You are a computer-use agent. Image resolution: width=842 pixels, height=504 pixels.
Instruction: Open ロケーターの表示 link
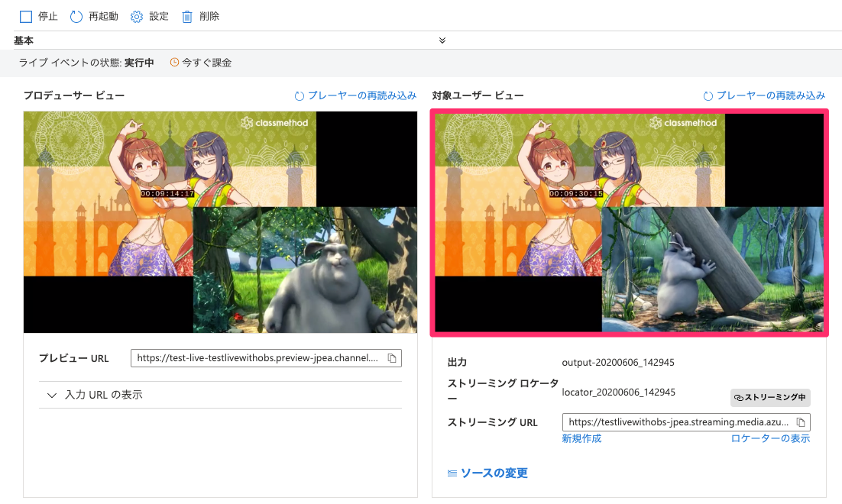(771, 438)
